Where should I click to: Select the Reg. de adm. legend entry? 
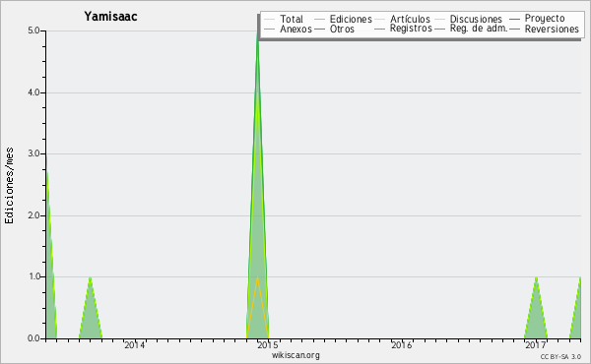click(479, 29)
